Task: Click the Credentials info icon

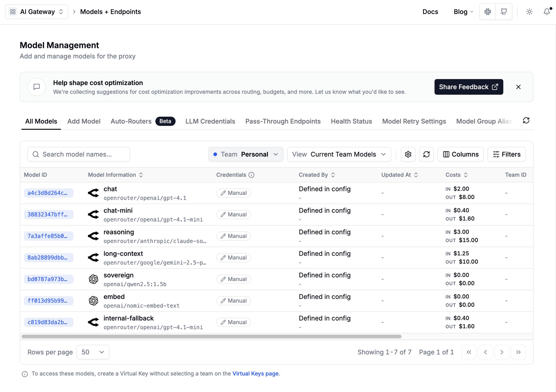Action: [251, 175]
